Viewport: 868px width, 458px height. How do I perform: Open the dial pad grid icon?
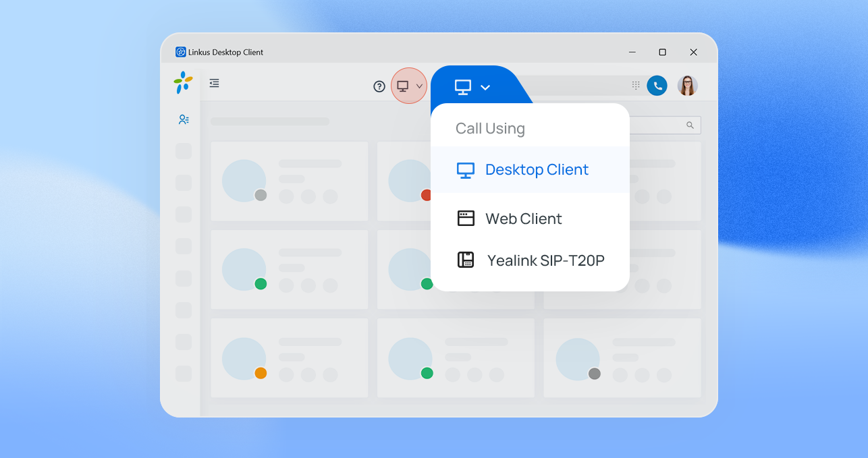click(x=636, y=86)
